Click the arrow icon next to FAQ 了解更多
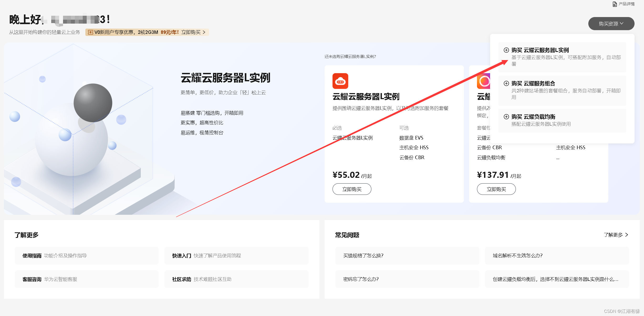The image size is (644, 316). coord(627,235)
